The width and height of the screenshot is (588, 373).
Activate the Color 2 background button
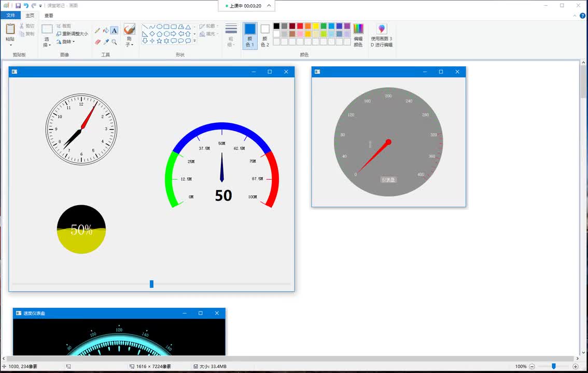pos(265,36)
